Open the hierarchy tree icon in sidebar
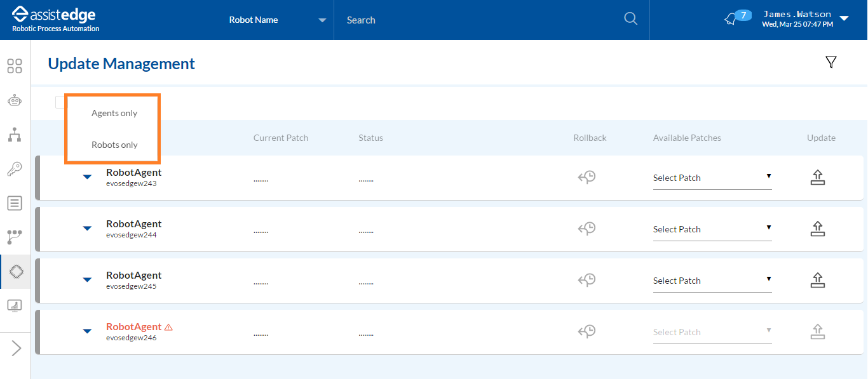 tap(15, 135)
